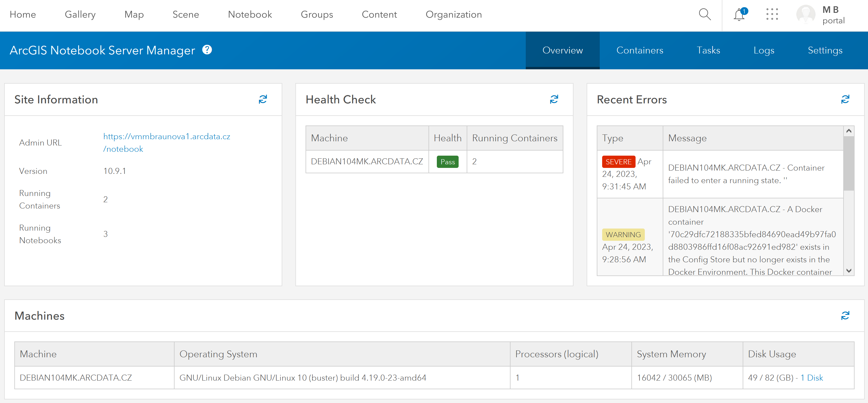The image size is (868, 403).
Task: Click the help question mark icon
Action: point(207,50)
